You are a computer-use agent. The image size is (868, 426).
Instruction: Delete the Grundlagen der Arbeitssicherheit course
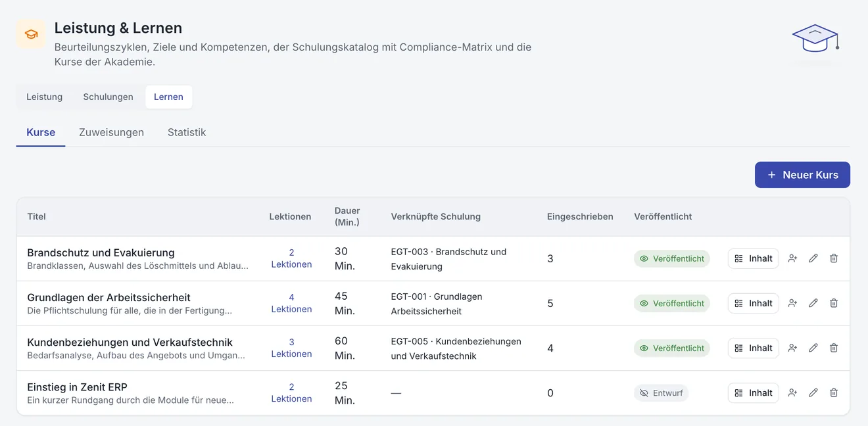pyautogui.click(x=834, y=303)
